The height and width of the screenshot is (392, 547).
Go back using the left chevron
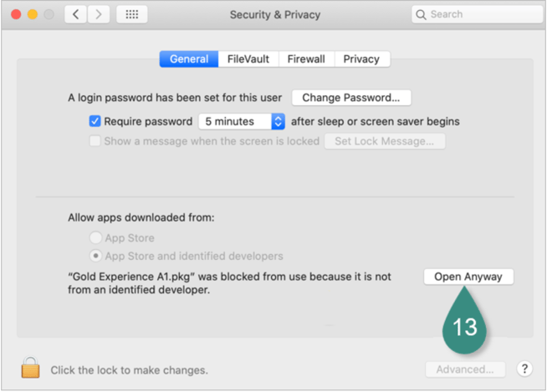76,14
